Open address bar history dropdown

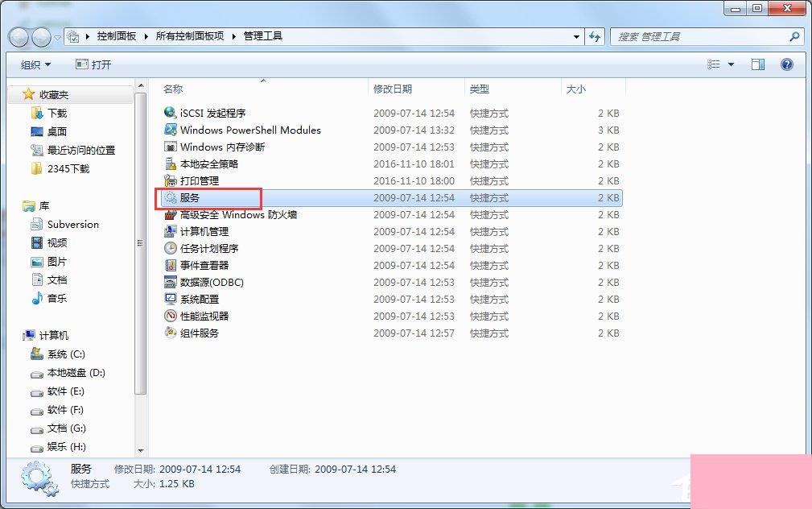tap(576, 36)
